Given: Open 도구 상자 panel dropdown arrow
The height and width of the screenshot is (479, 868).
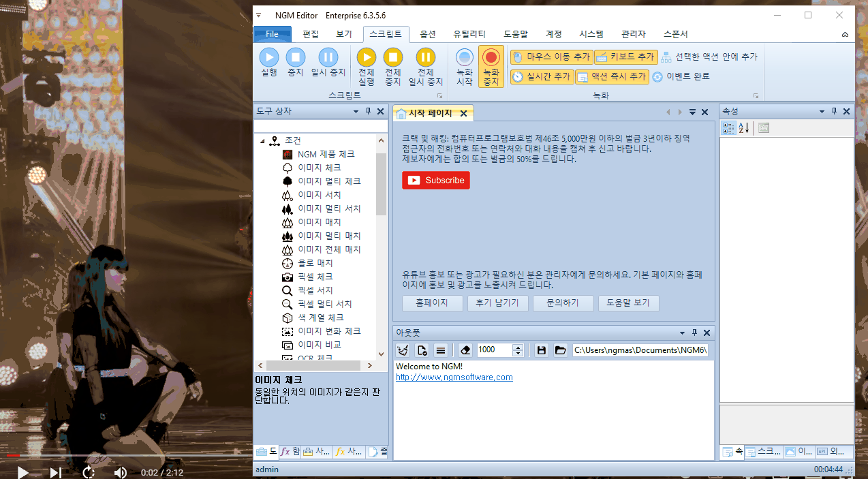Looking at the screenshot, I should pyautogui.click(x=356, y=112).
